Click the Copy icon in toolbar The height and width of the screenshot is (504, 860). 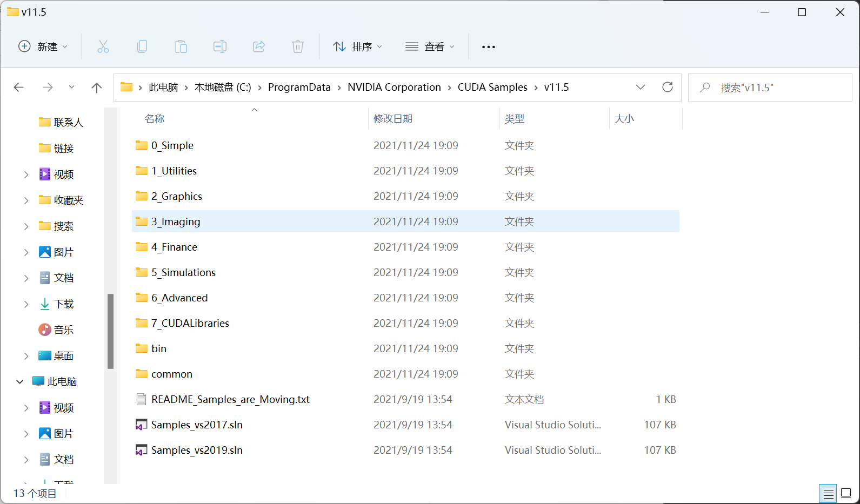(x=142, y=47)
